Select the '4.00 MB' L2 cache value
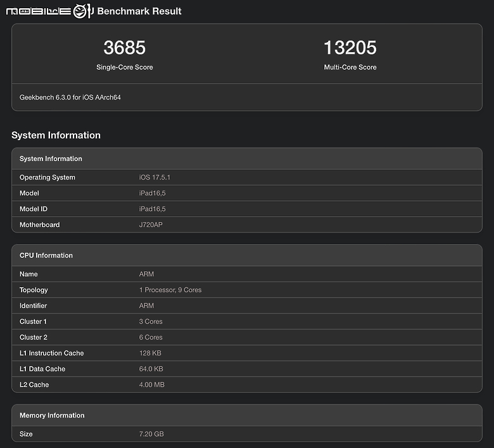Image resolution: width=494 pixels, height=448 pixels. point(152,385)
